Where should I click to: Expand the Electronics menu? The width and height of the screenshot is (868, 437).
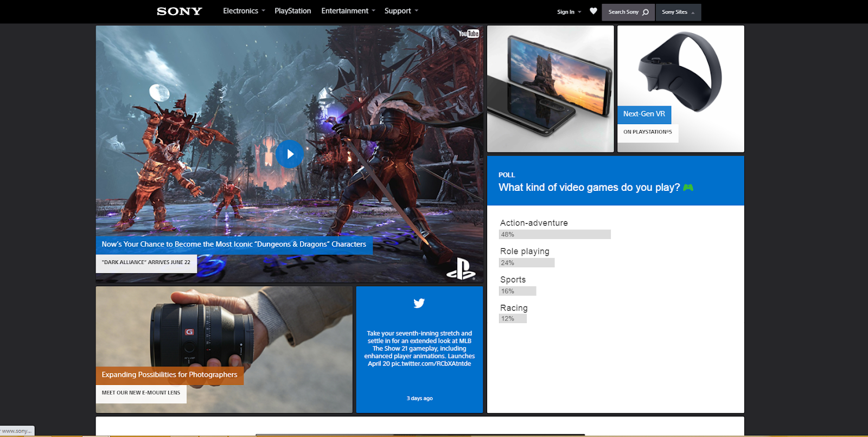tap(244, 11)
